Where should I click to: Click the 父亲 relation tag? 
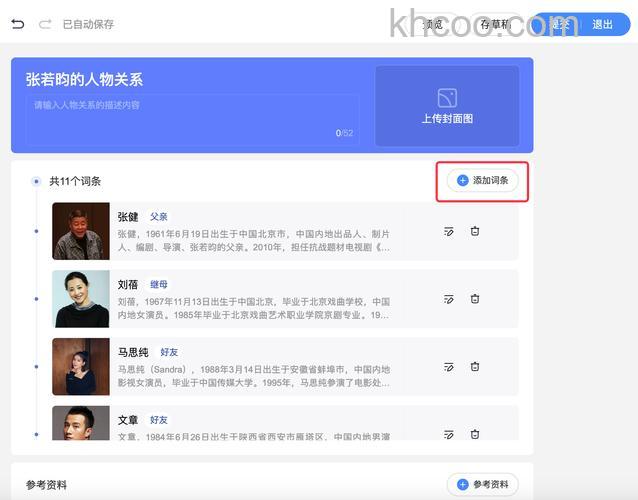tap(159, 217)
